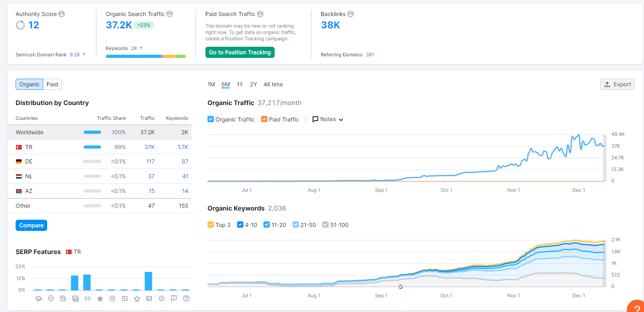
Task: Uncheck the Organic Traffic checkbox
Action: click(211, 119)
